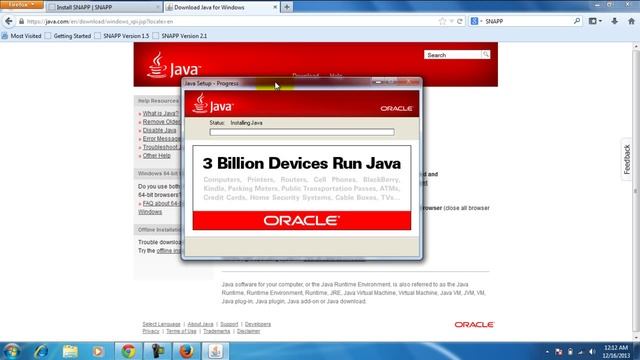
Task: Click the taskbar clock showing 12:12 AM
Action: click(x=616, y=351)
